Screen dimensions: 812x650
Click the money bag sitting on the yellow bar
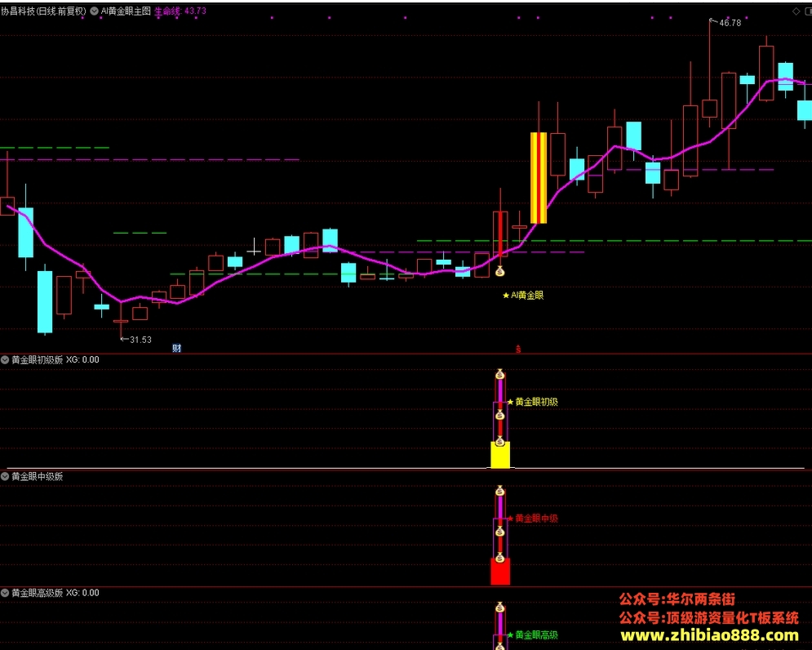pos(499,441)
